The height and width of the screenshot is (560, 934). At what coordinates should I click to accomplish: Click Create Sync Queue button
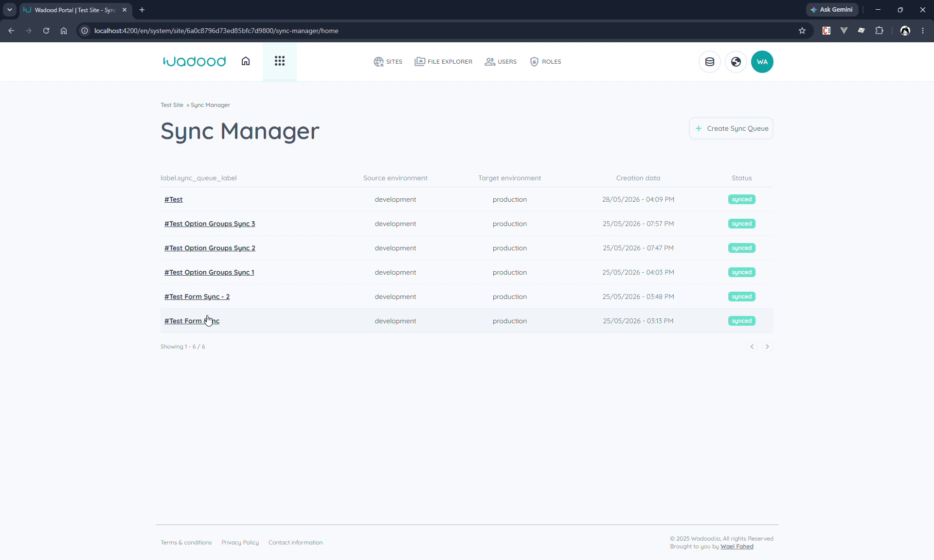click(x=731, y=128)
